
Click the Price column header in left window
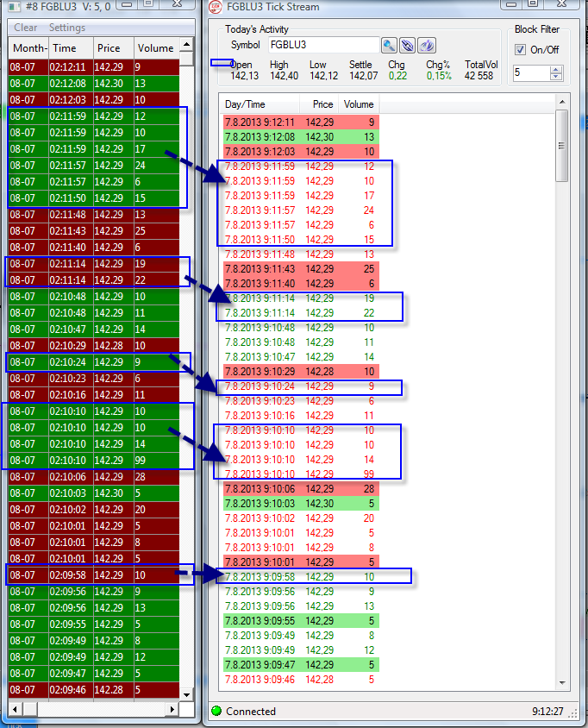tap(114, 48)
